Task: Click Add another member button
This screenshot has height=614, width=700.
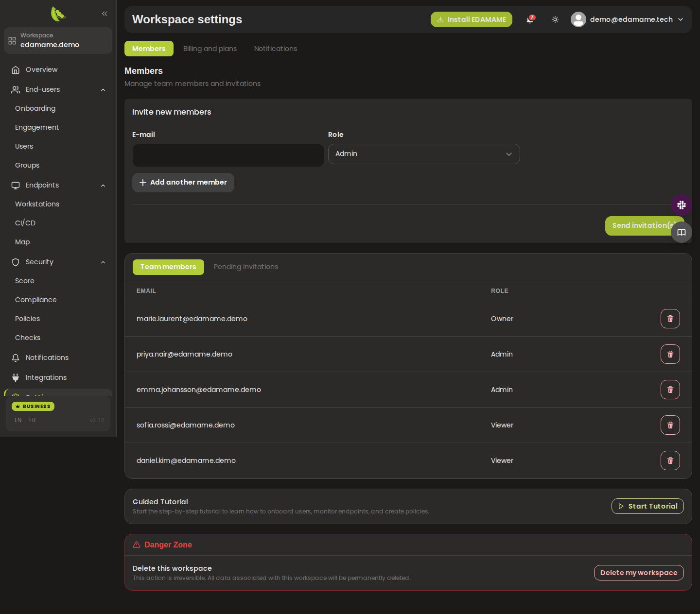Action: point(183,183)
